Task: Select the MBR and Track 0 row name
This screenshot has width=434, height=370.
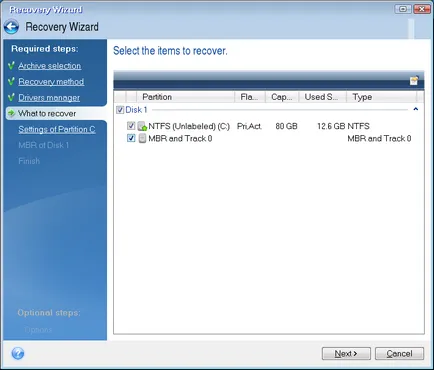Action: click(180, 138)
